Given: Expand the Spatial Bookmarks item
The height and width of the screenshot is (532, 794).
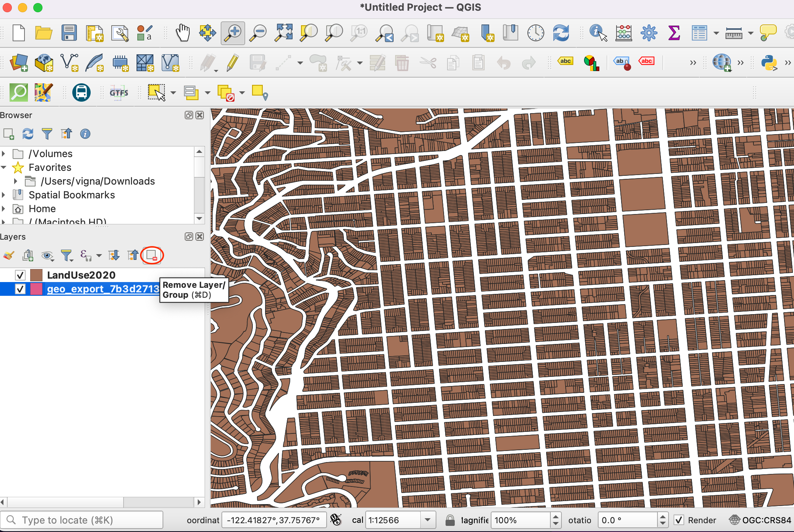Looking at the screenshot, I should tap(4, 195).
